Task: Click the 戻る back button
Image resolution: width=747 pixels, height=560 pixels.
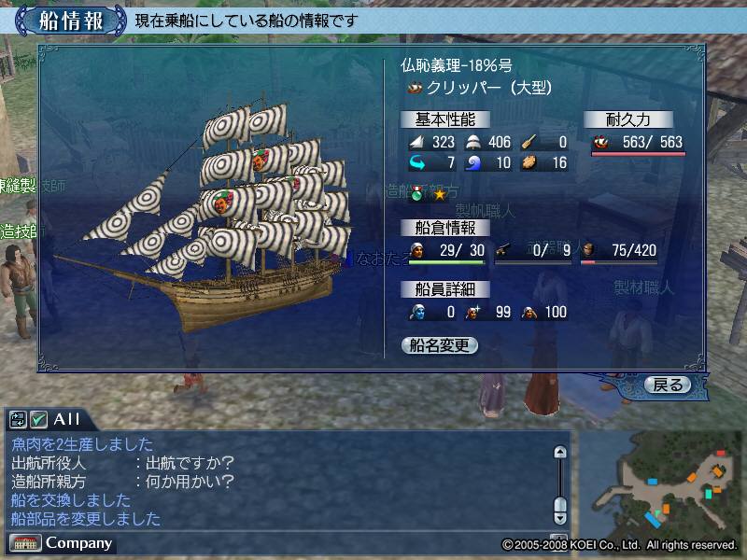Action: (668, 385)
